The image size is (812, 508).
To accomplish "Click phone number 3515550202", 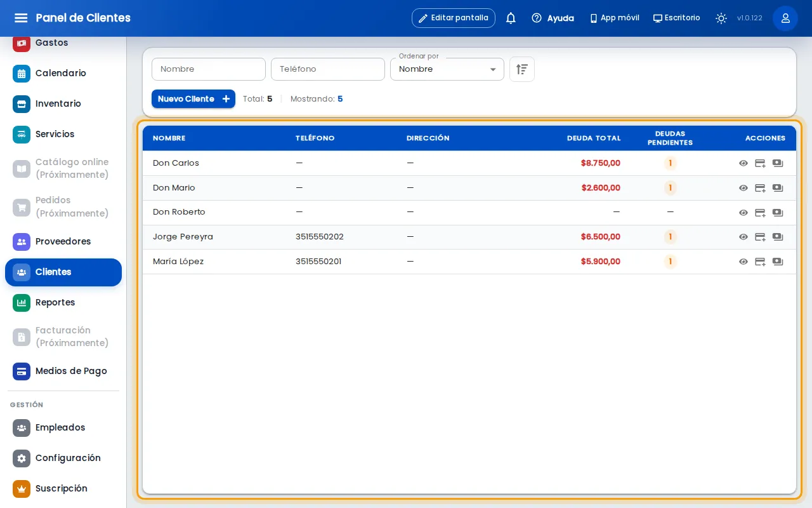I will 320,237.
